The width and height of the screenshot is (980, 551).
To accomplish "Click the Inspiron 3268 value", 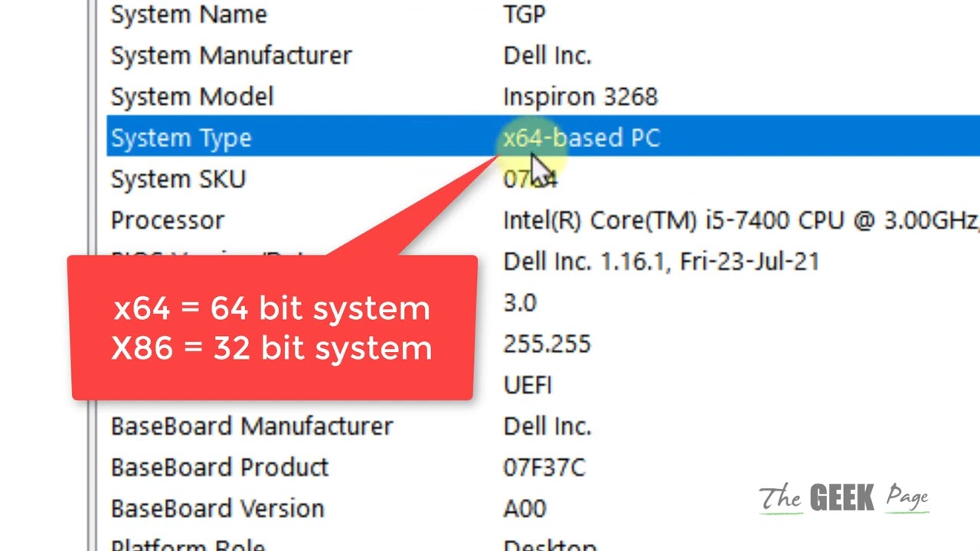I will [x=580, y=97].
